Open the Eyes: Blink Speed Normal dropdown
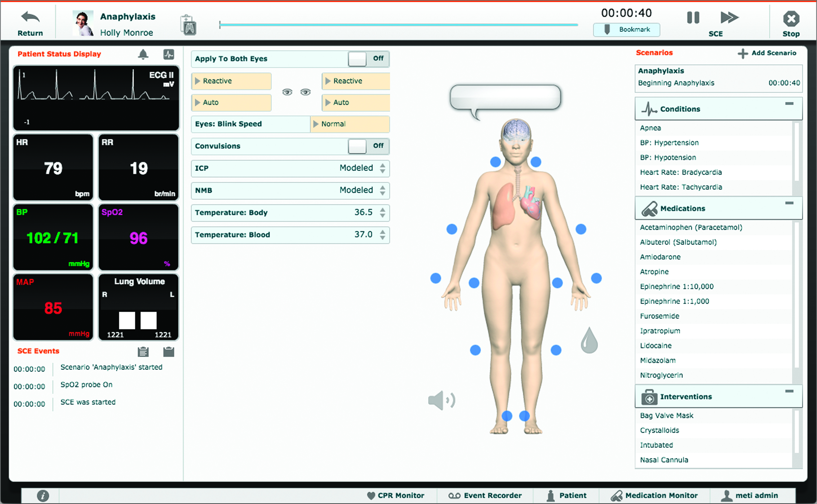The height and width of the screenshot is (504, 817). click(x=350, y=124)
